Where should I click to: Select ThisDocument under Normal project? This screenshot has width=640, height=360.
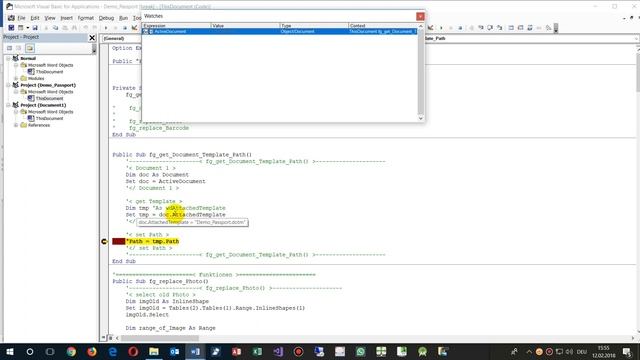[x=49, y=72]
